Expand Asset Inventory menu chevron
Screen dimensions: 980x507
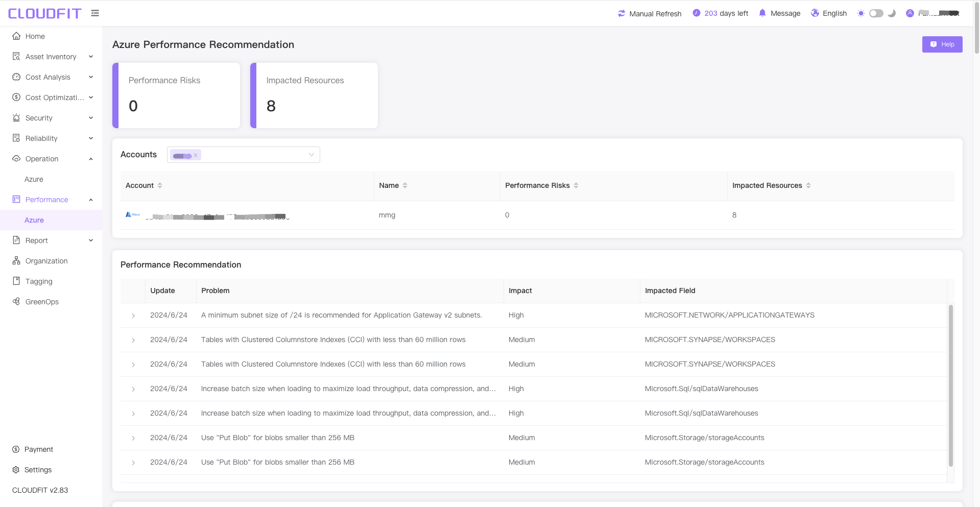[91, 57]
